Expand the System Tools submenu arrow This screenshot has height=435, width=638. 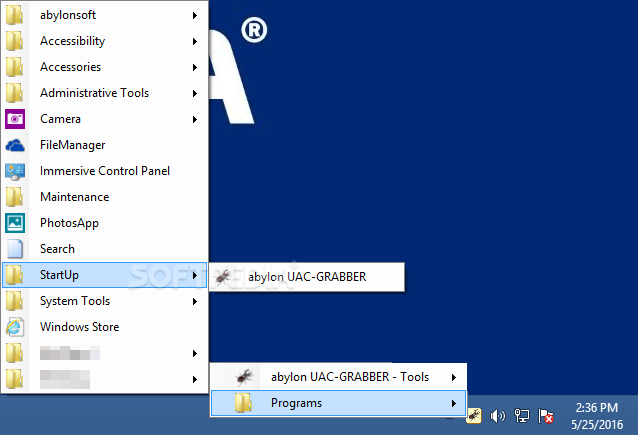pyautogui.click(x=195, y=302)
